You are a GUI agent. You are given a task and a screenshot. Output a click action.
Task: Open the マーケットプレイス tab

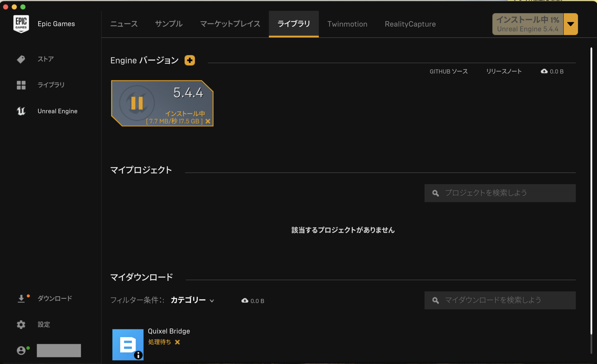tap(230, 24)
